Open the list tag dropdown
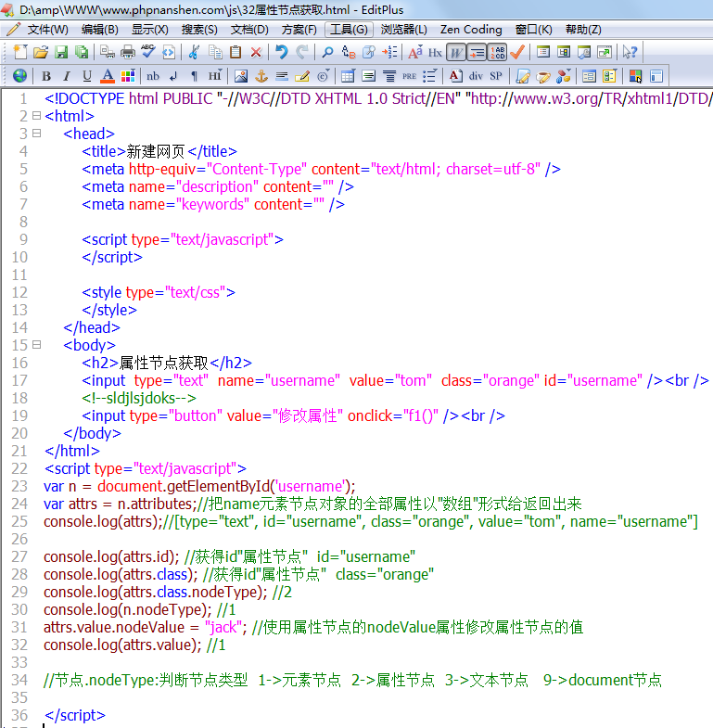The width and height of the screenshot is (713, 728). point(430,76)
